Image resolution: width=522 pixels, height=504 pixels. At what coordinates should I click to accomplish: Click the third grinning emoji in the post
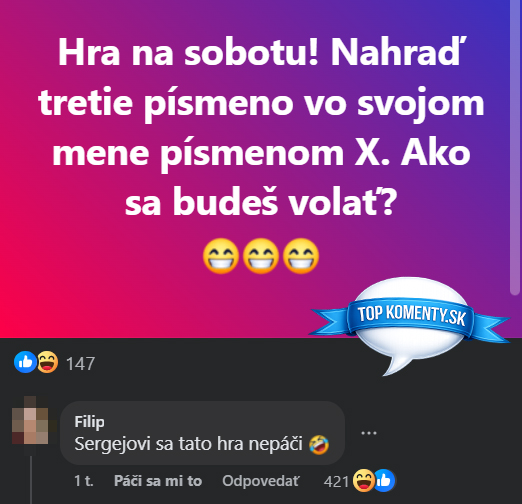(301, 256)
